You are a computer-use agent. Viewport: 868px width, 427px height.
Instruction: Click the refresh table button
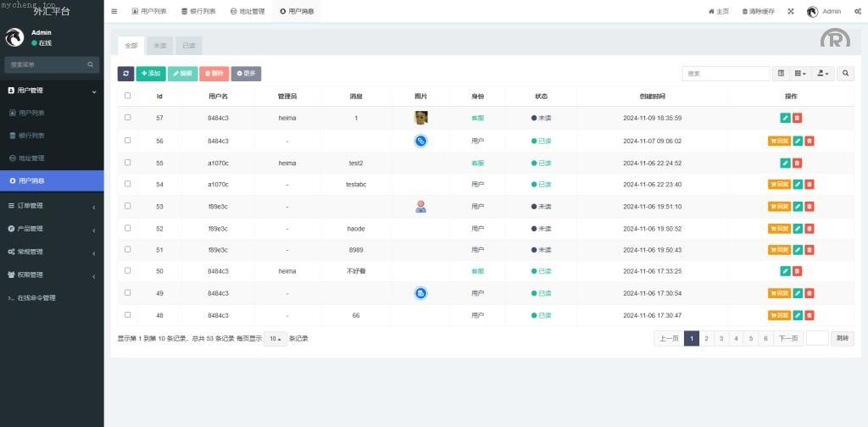[125, 74]
